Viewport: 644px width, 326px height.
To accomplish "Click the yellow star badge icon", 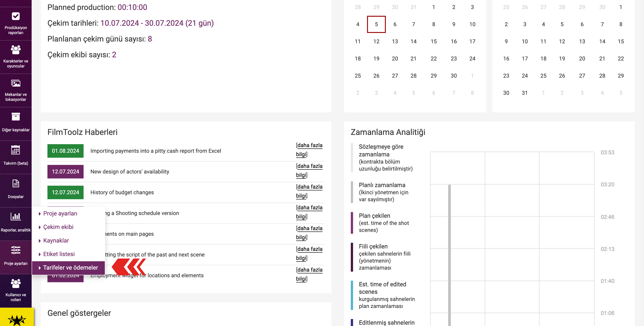I will pyautogui.click(x=17, y=320).
